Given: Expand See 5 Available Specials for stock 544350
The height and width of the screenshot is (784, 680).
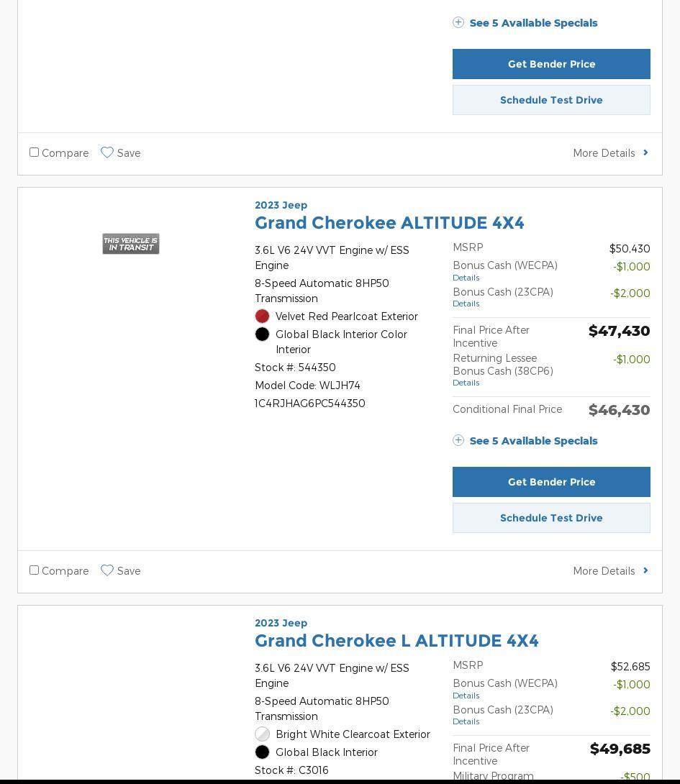Looking at the screenshot, I should 532,441.
